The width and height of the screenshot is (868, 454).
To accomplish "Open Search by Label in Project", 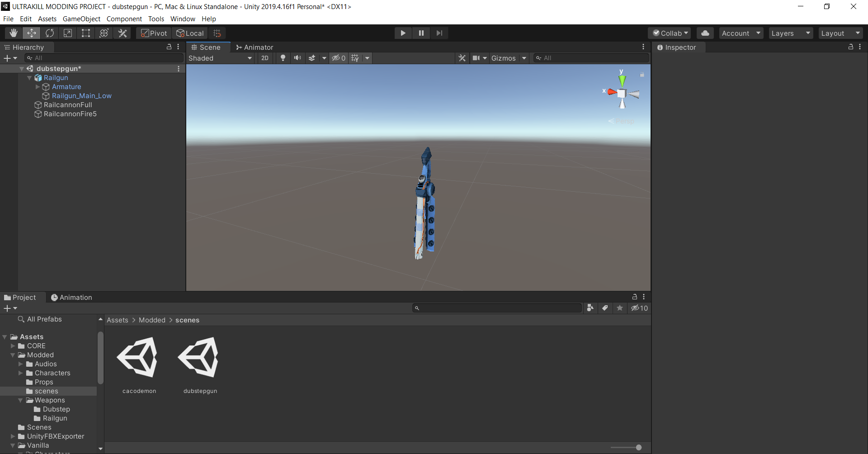I will click(605, 308).
